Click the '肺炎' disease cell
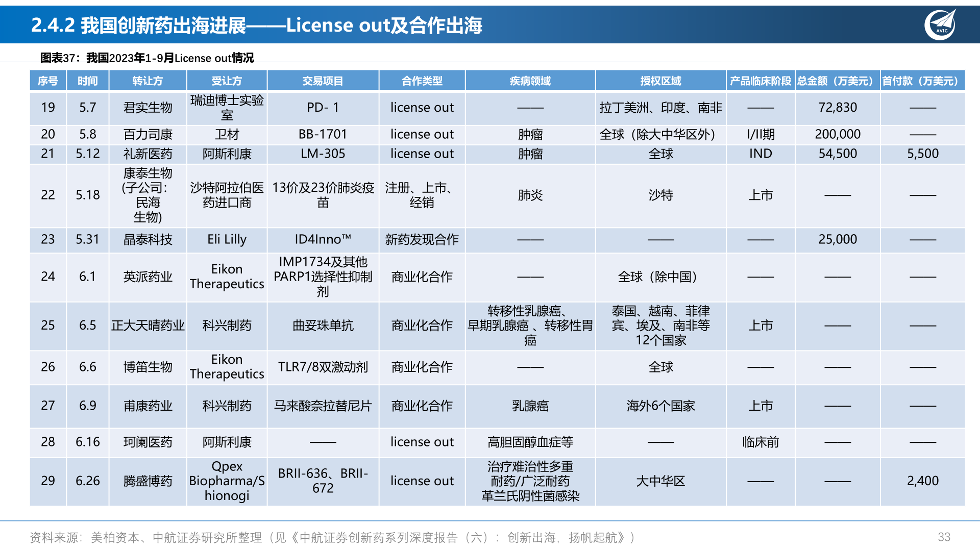 click(530, 195)
